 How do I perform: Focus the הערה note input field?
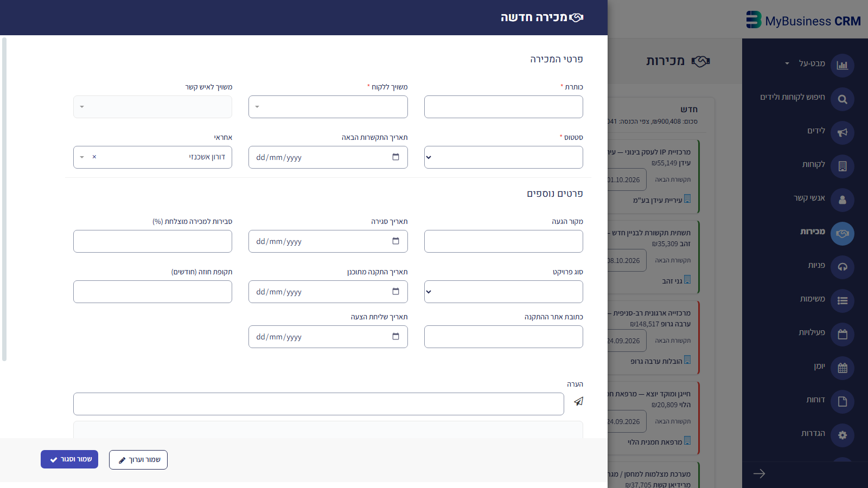coord(318,404)
